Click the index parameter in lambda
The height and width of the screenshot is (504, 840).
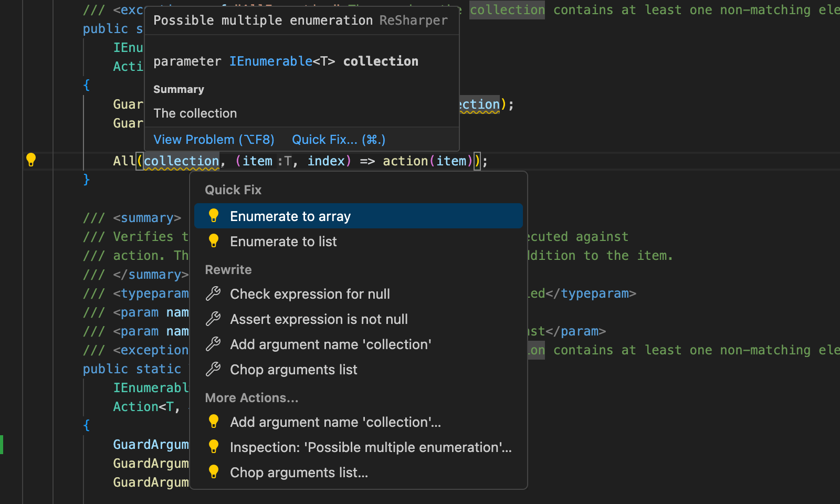(x=325, y=161)
